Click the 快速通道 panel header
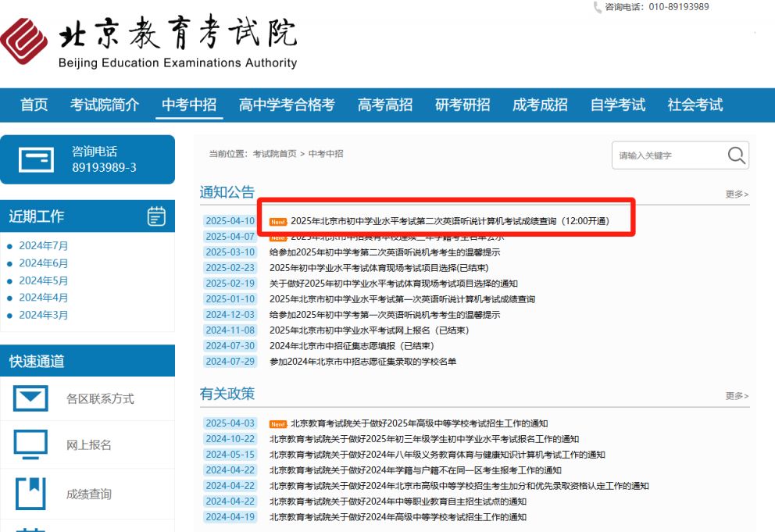Screen dimensions: 775x532 click(x=87, y=361)
